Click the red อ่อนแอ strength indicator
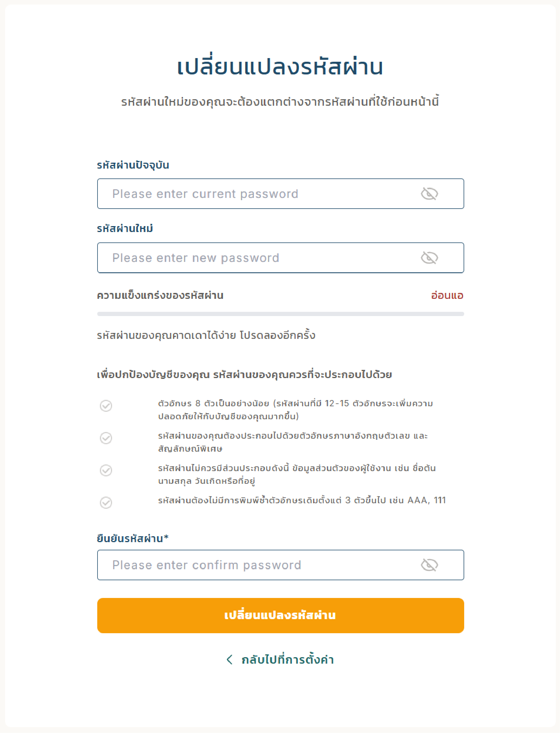 coord(447,295)
